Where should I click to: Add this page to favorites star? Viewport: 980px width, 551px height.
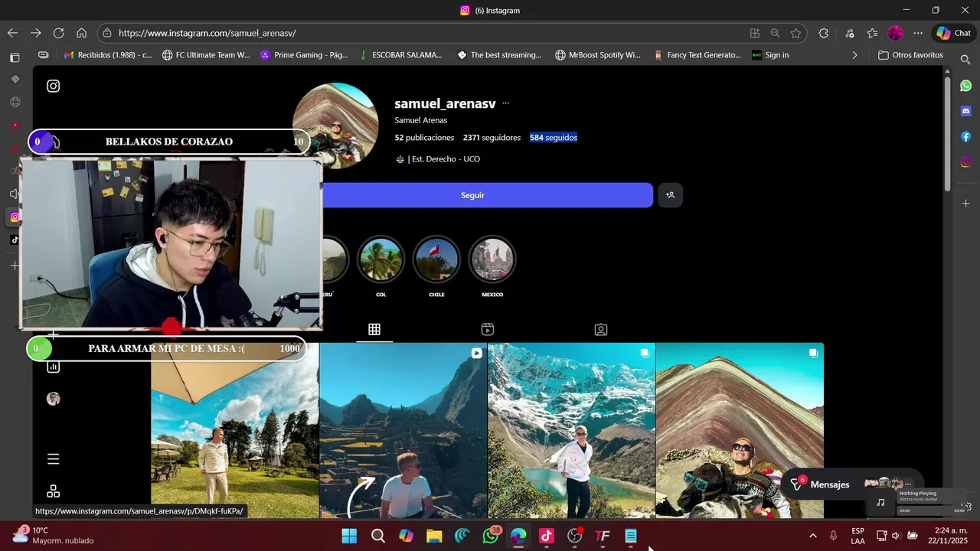click(795, 33)
